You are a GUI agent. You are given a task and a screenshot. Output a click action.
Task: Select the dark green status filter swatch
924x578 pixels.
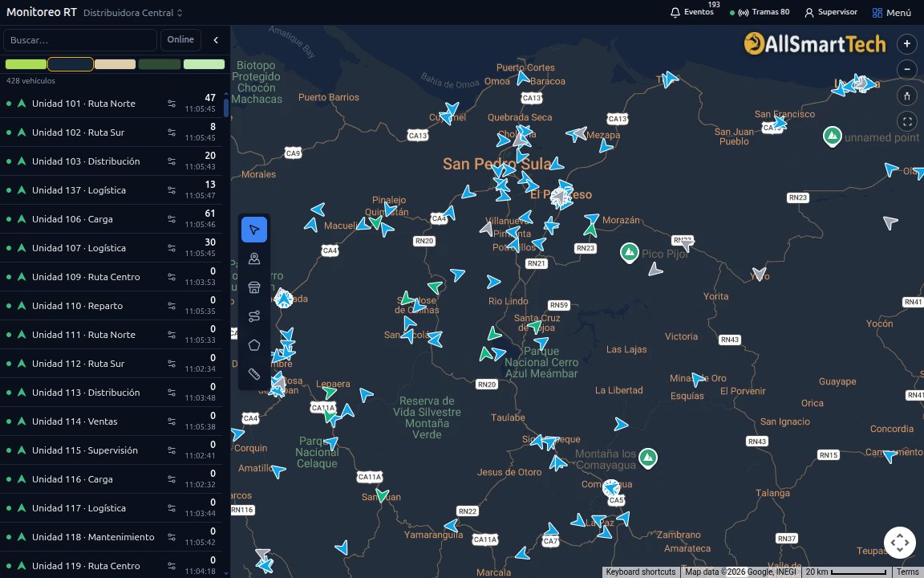[x=159, y=63]
